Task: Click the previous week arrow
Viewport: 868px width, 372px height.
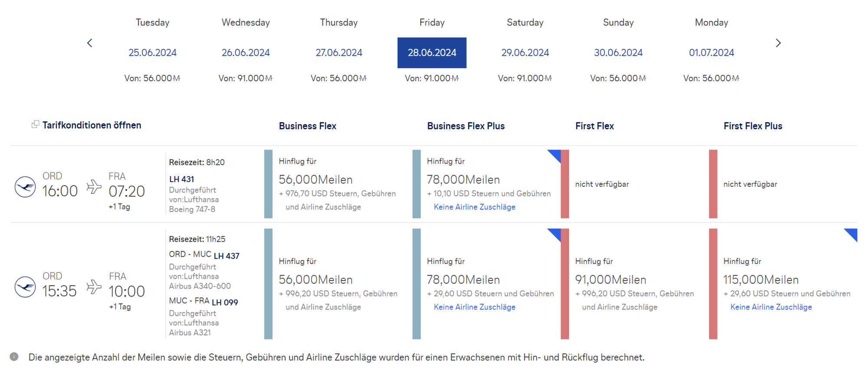Action: [x=90, y=43]
